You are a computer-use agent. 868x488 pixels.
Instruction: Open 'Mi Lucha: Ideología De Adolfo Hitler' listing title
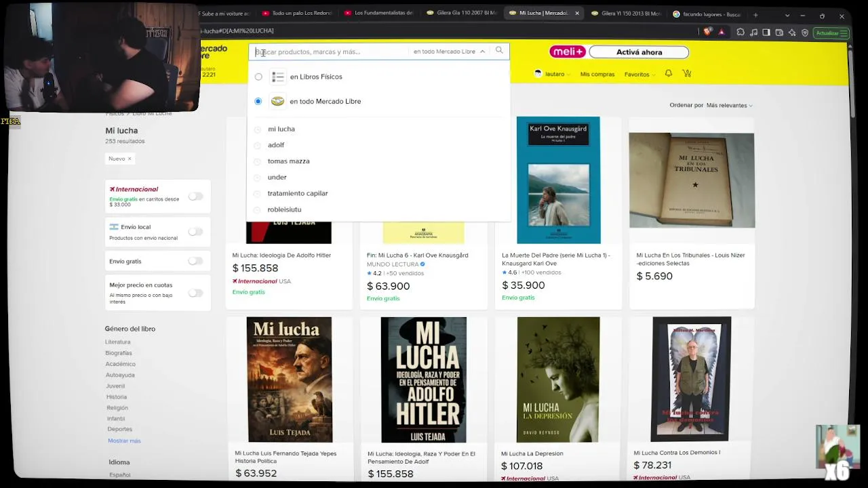pyautogui.click(x=281, y=256)
